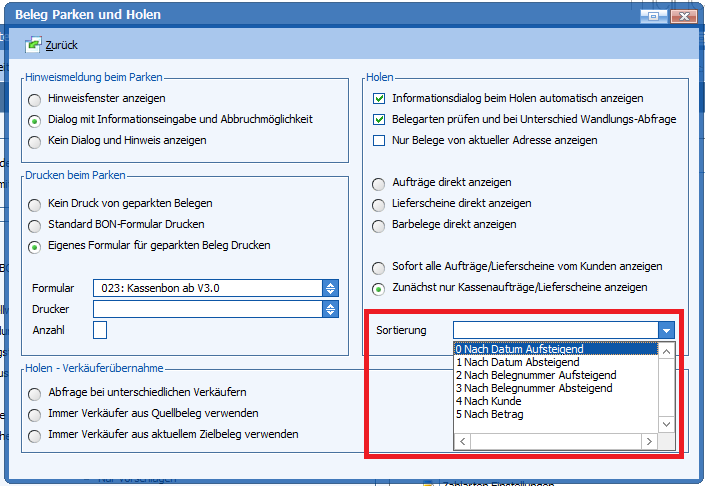The image size is (705, 486).
Task: Select 'Lieferscheine direkt anzeigen' radio button
Action: tap(379, 204)
